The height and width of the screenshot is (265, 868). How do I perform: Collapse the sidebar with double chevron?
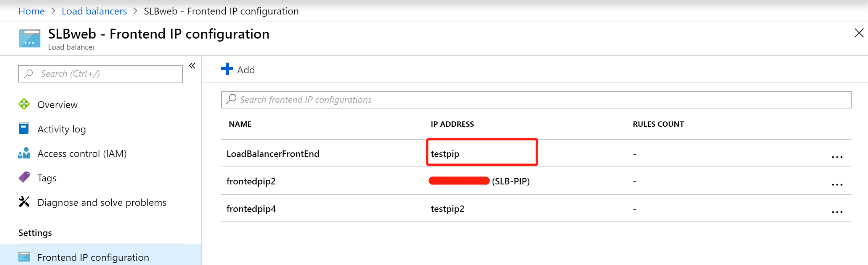[193, 66]
